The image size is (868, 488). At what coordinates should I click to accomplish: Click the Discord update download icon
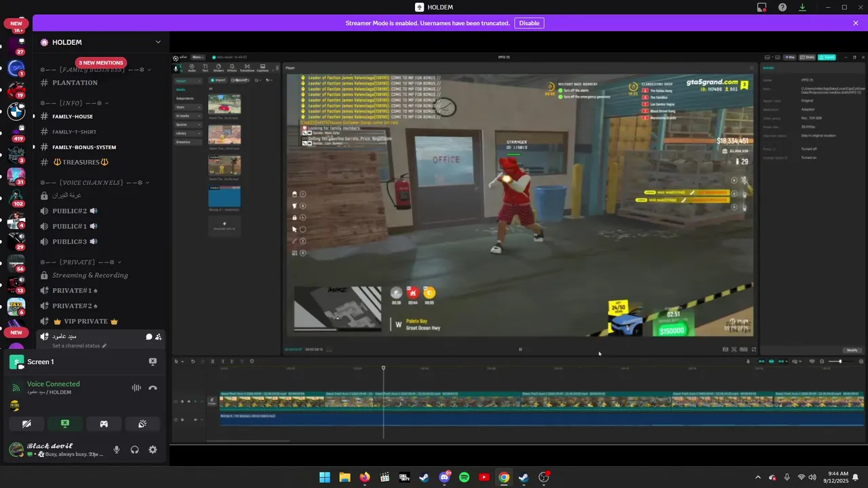(x=803, y=7)
